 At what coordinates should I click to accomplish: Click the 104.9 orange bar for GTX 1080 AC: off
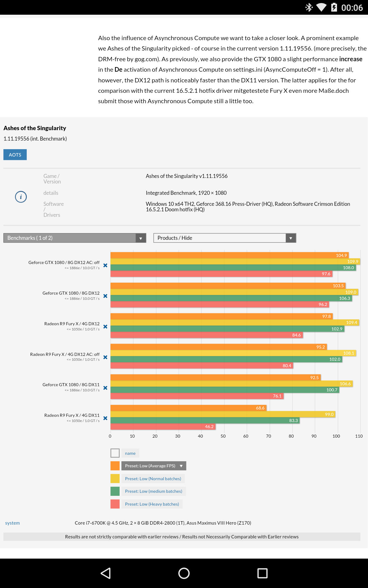click(229, 255)
